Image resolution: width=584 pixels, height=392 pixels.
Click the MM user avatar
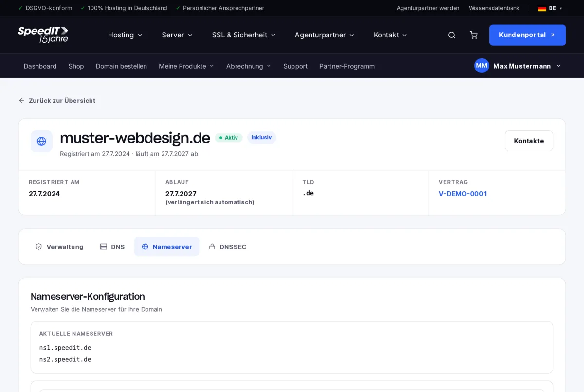coord(482,66)
